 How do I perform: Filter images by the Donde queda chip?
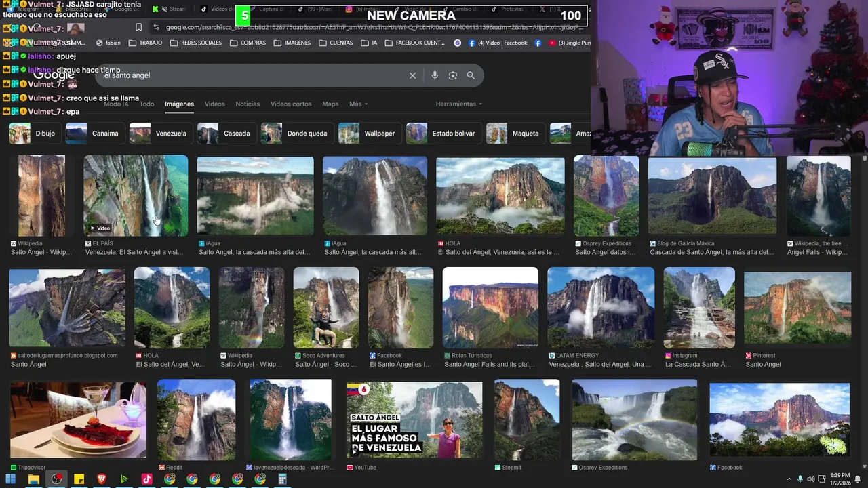tap(296, 134)
